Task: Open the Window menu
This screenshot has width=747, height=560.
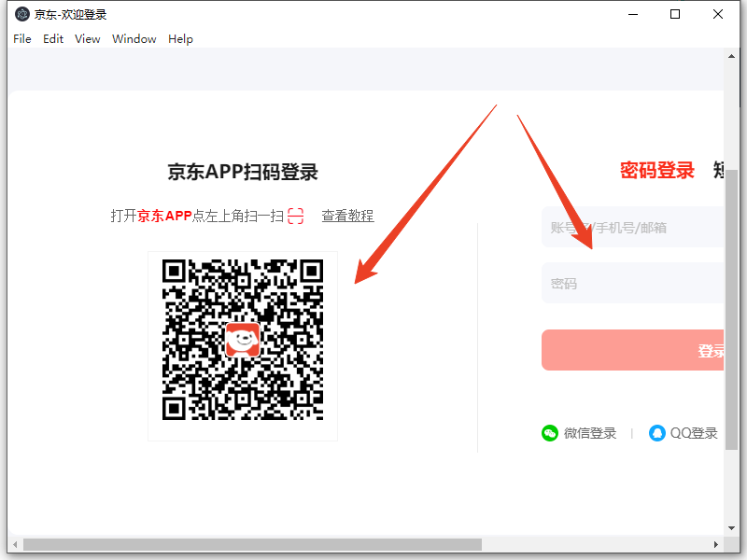Action: [x=134, y=39]
